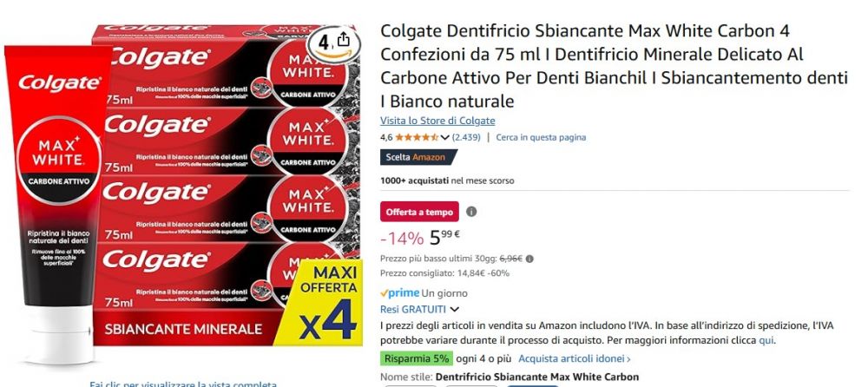Click the Prime logo
The image size is (868, 387).
pyautogui.click(x=399, y=293)
